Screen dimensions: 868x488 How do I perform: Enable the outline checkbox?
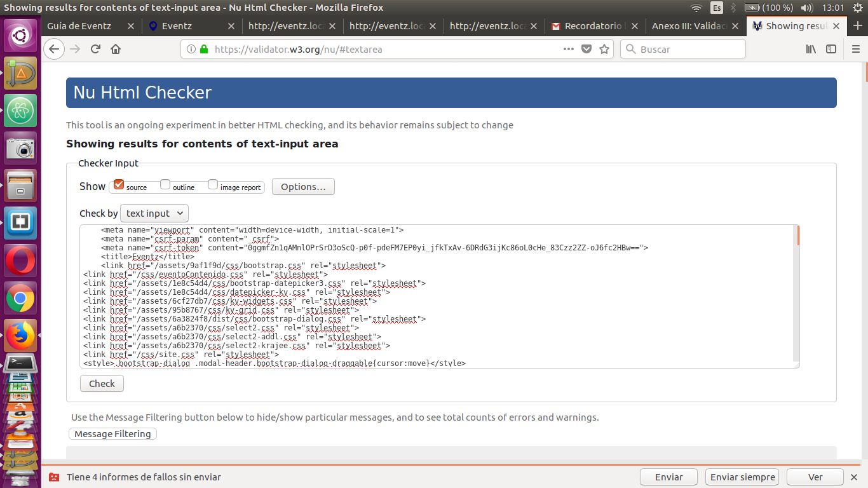[165, 185]
